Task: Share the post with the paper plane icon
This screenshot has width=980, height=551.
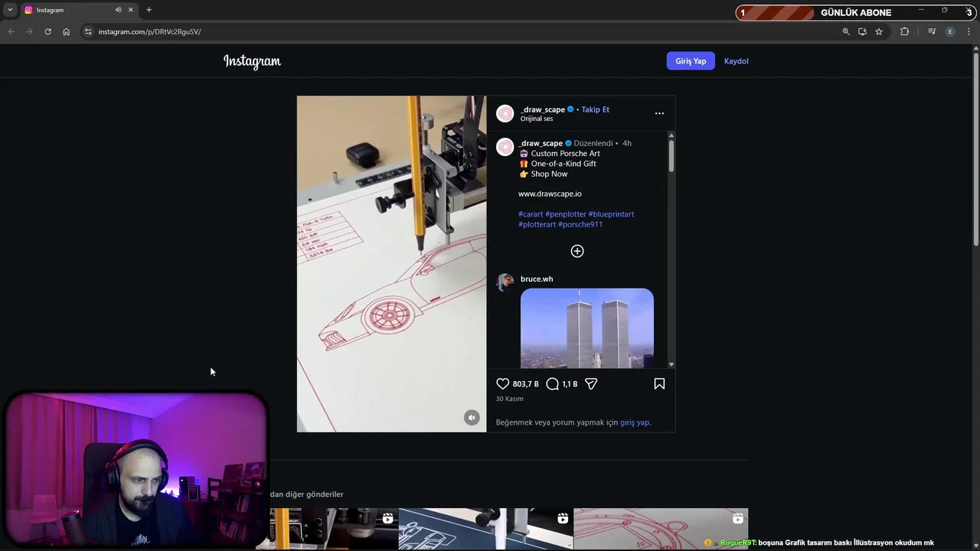Action: 591,384
